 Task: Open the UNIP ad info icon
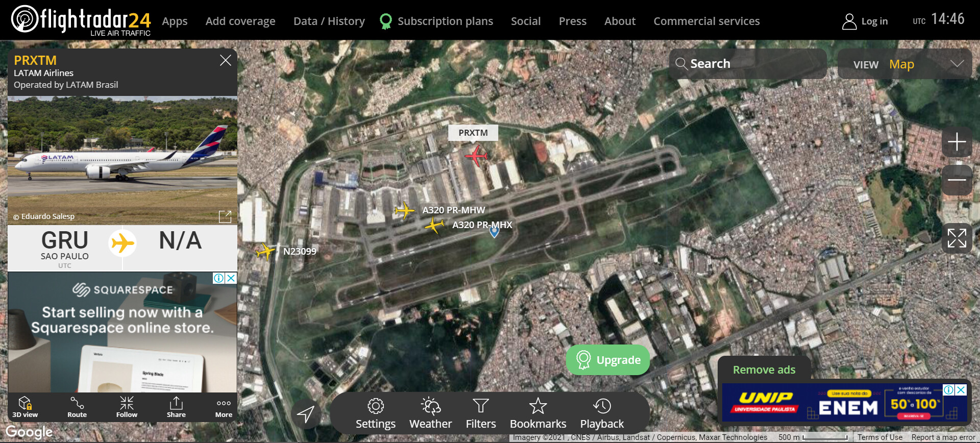[x=949, y=390]
